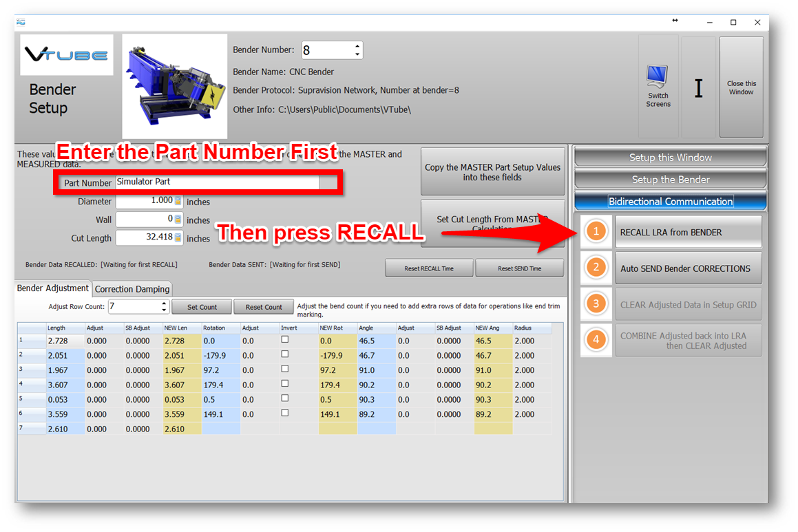
Task: Click the CNC bender machine thumbnail
Action: tap(174, 86)
